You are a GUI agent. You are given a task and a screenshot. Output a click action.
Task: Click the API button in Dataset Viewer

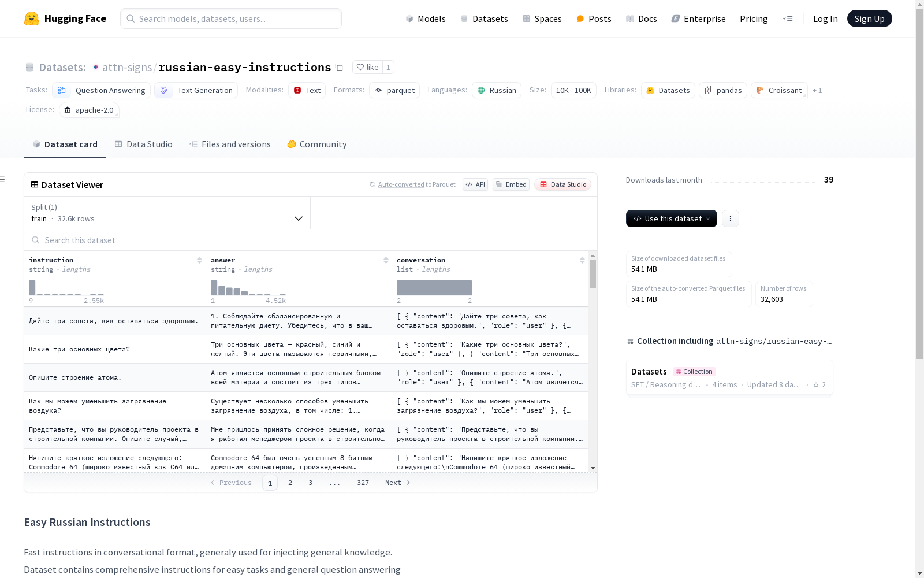click(x=475, y=184)
